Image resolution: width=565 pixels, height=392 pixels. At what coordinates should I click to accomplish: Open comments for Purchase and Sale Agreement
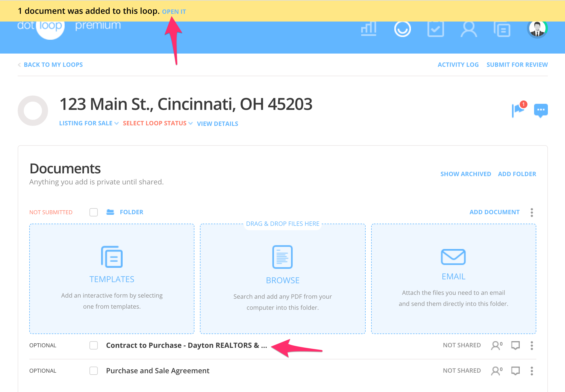coord(515,370)
